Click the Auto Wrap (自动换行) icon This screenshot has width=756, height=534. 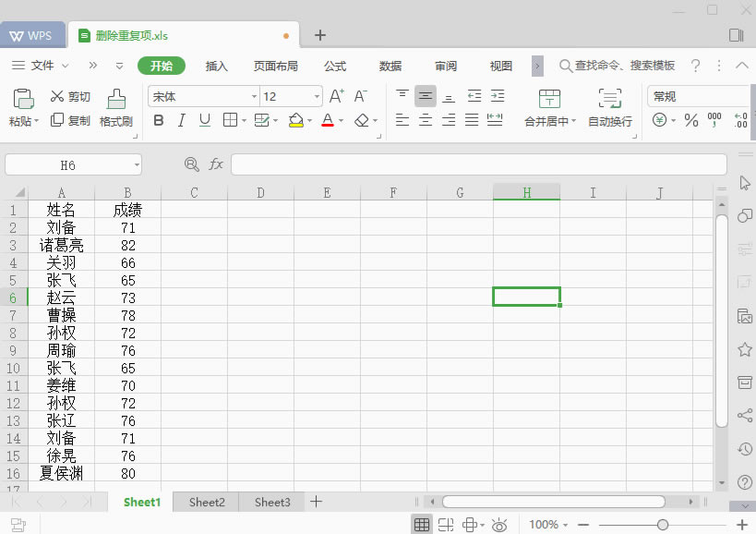(x=609, y=99)
